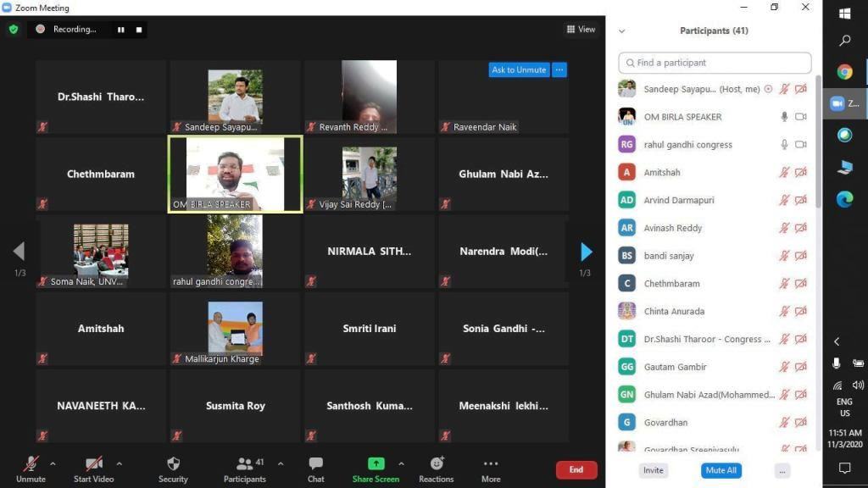Expand the audio options arrow beside Unmute

[x=53, y=463]
